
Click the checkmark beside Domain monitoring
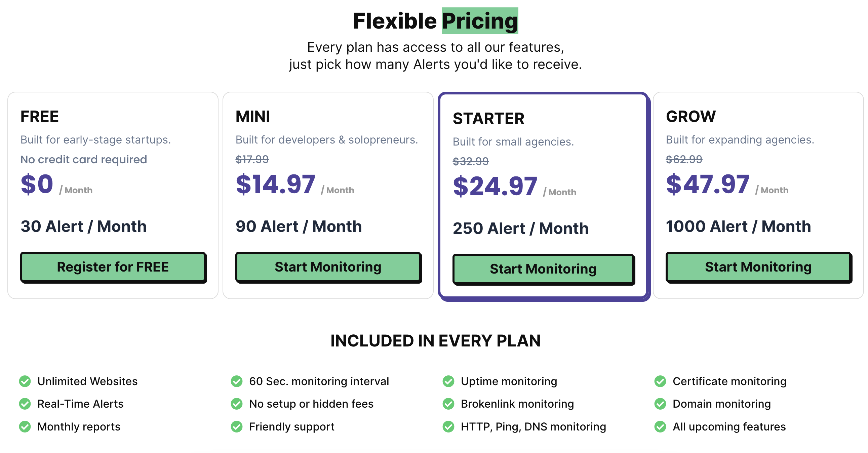pos(660,404)
